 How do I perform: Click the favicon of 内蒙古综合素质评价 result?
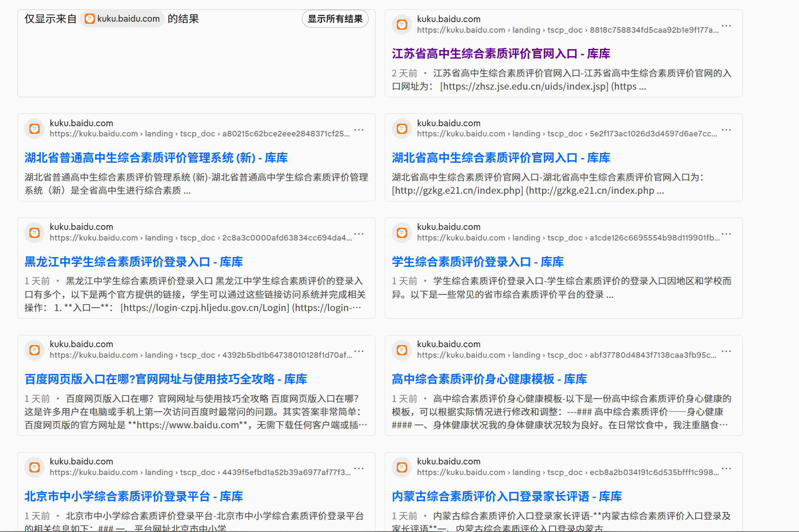402,467
